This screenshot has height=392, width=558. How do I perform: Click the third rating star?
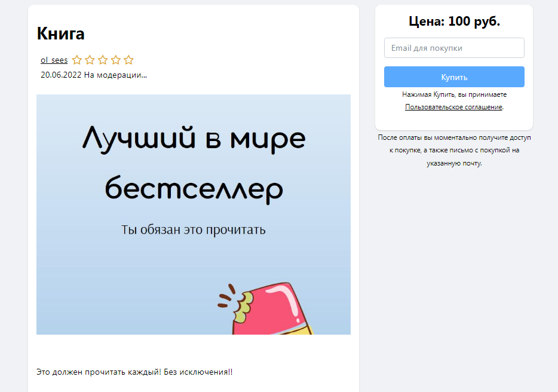coord(103,60)
